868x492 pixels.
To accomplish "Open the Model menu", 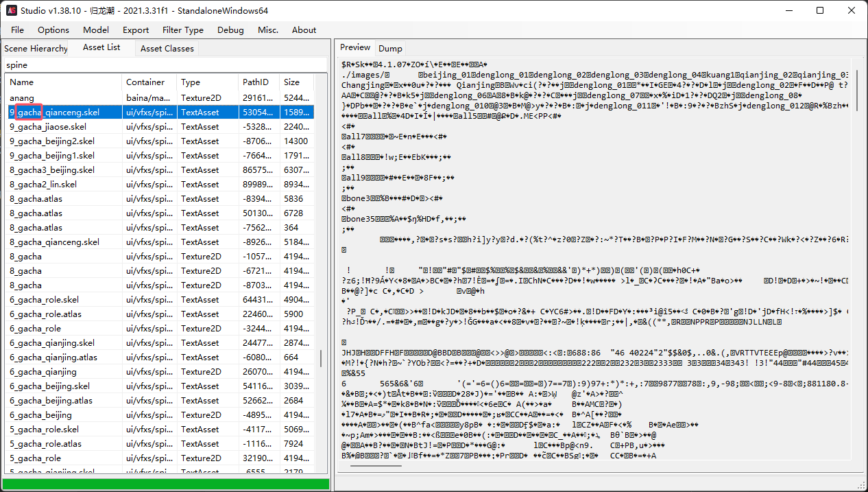I will (96, 30).
